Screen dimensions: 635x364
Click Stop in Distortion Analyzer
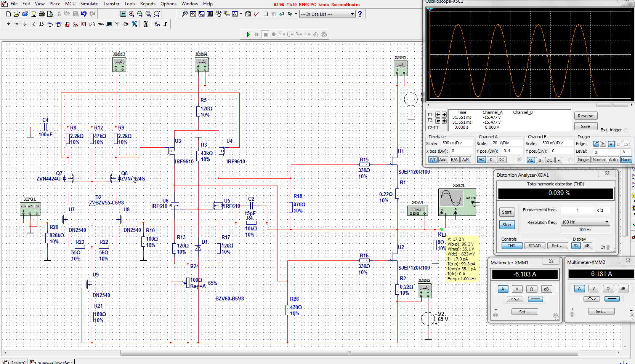coord(507,225)
